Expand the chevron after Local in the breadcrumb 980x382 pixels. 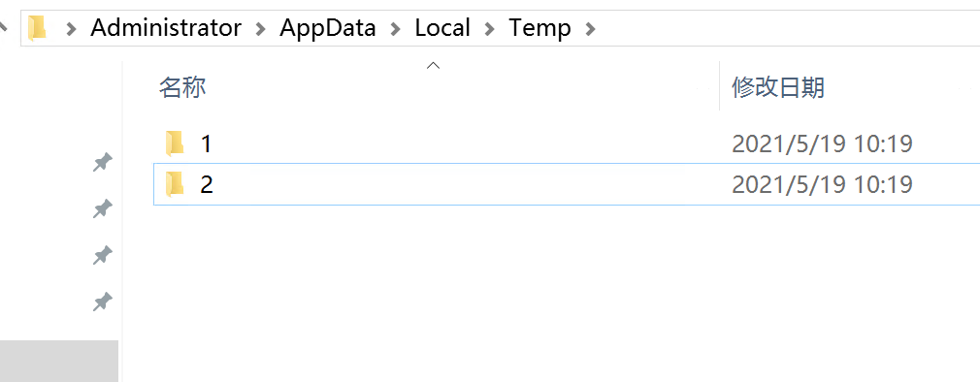[x=489, y=29]
